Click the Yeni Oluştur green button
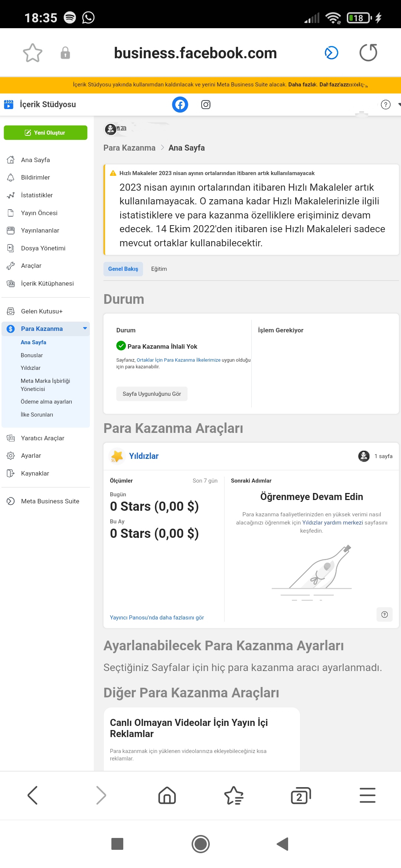 [x=45, y=132]
